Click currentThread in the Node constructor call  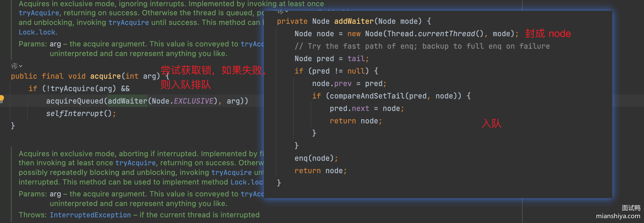click(x=446, y=34)
